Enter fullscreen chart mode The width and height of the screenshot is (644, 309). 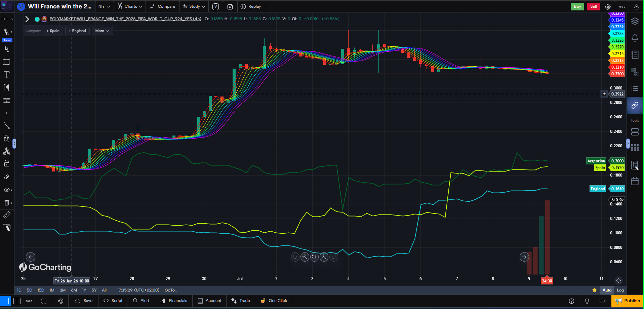pos(44,301)
